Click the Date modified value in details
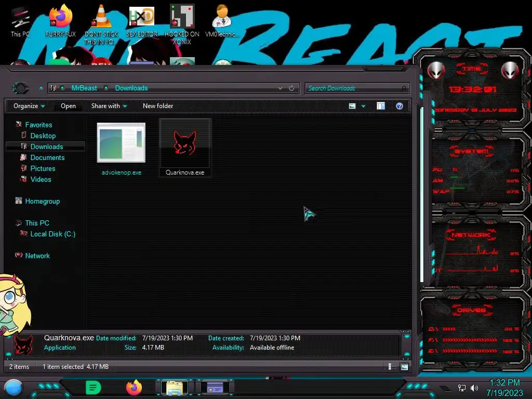Image resolution: width=532 pixels, height=399 pixels. tap(167, 338)
